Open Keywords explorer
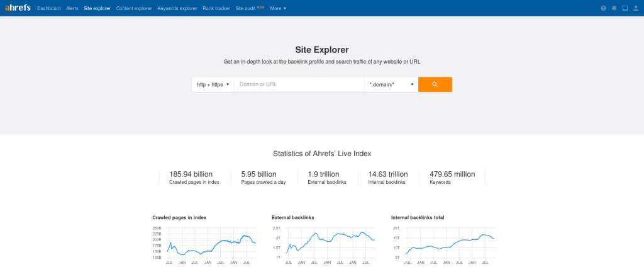The width and height of the screenshot is (644, 272). pyautogui.click(x=177, y=8)
